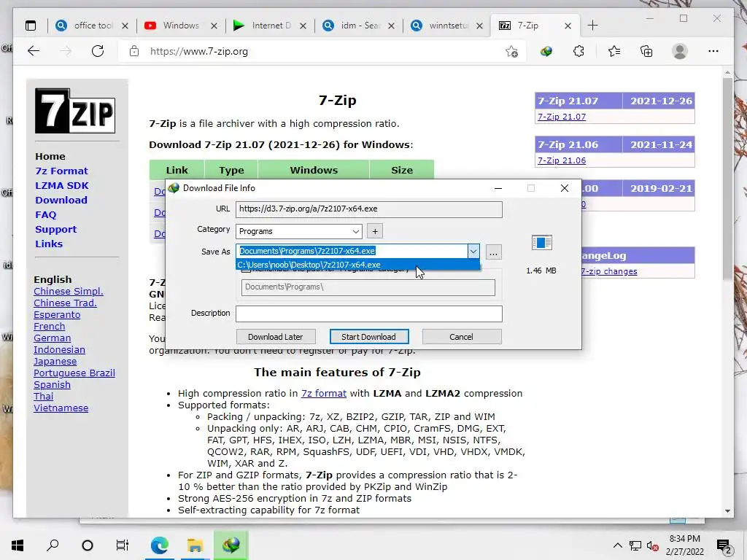
Task: Switch to the winntsetup tab
Action: click(447, 26)
